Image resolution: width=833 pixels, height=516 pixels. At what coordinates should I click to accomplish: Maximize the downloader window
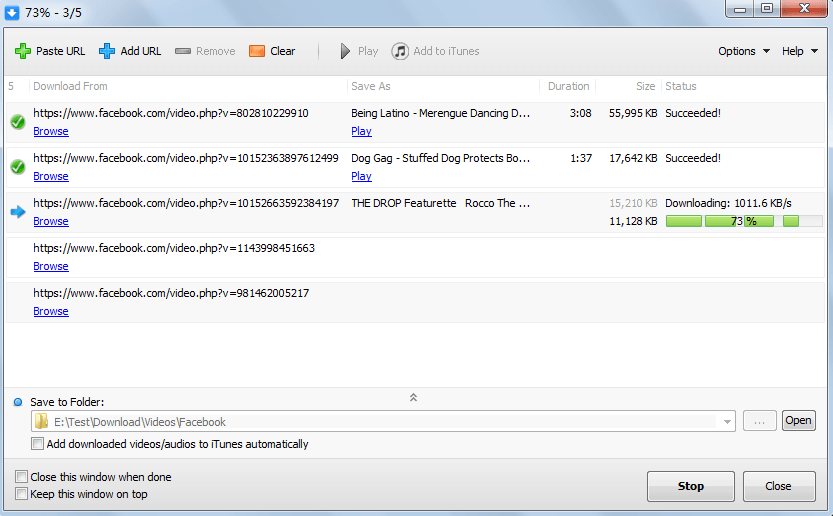pos(767,9)
